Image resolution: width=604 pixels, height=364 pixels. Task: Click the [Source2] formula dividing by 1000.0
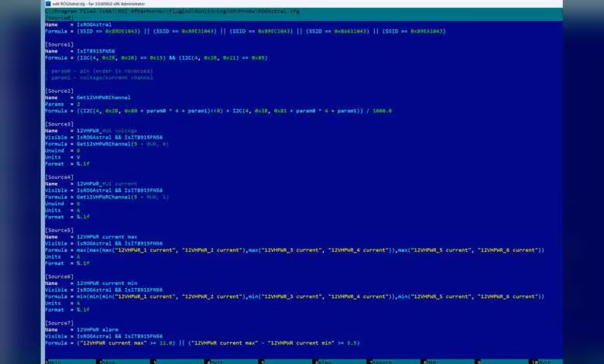(218, 111)
